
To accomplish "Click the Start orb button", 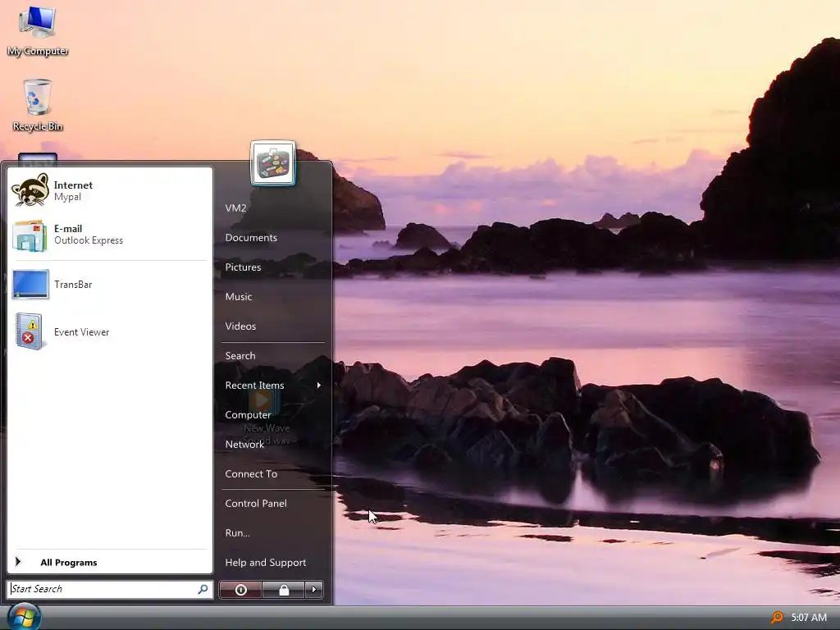I will pyautogui.click(x=24, y=617).
